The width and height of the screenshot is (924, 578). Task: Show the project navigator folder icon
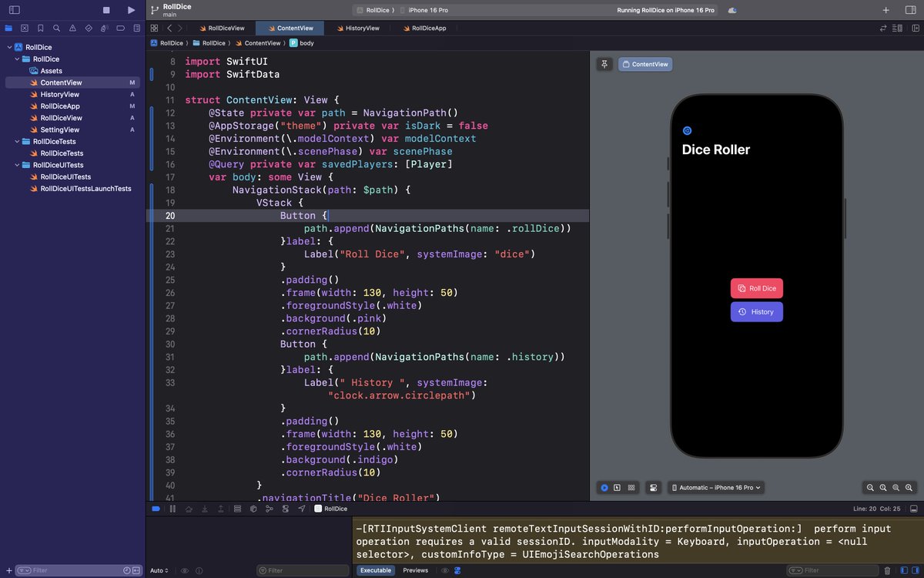click(x=8, y=28)
